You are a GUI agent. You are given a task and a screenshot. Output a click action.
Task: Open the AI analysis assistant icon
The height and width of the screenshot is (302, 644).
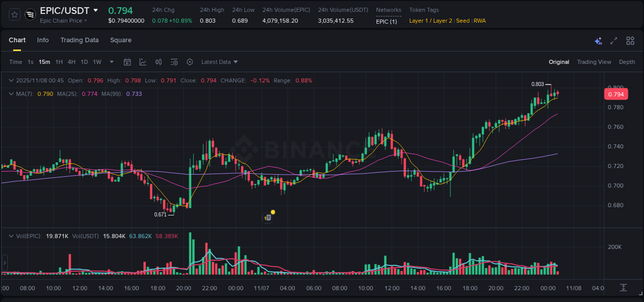598,40
